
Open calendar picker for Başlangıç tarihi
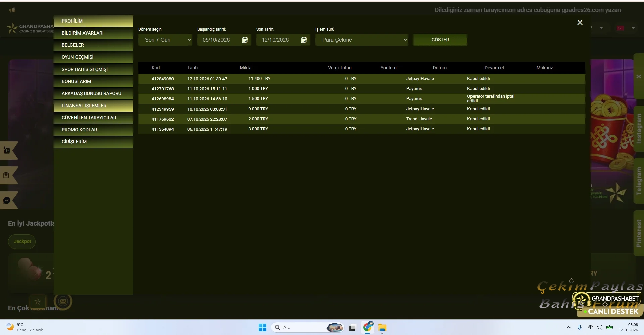coord(245,40)
